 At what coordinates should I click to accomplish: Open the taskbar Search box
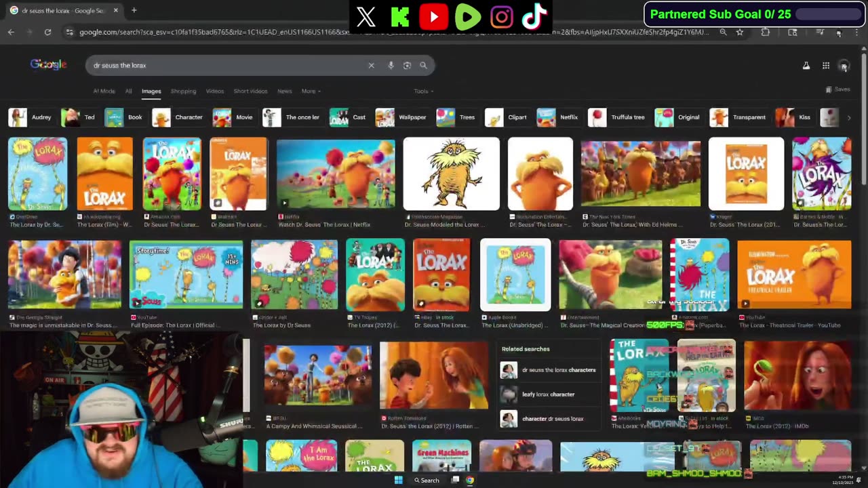pos(426,481)
